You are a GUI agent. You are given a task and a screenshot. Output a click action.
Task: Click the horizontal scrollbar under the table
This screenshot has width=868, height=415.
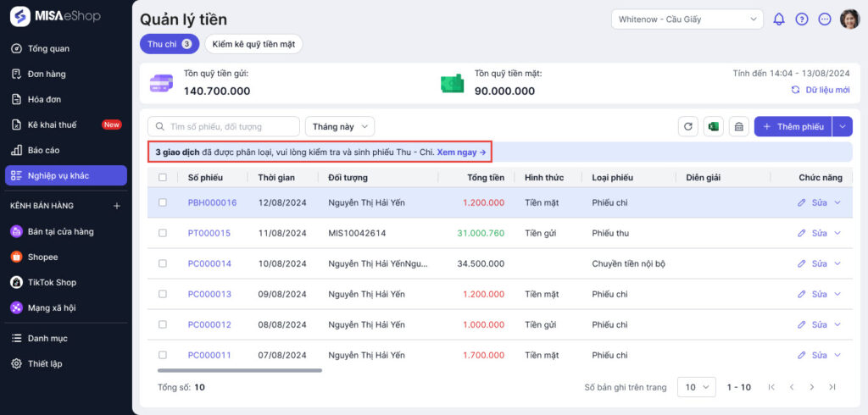pyautogui.click(x=240, y=370)
